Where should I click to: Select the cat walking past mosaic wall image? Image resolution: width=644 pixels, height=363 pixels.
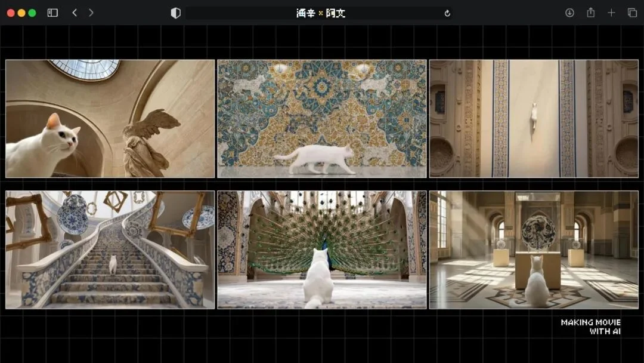tap(321, 118)
